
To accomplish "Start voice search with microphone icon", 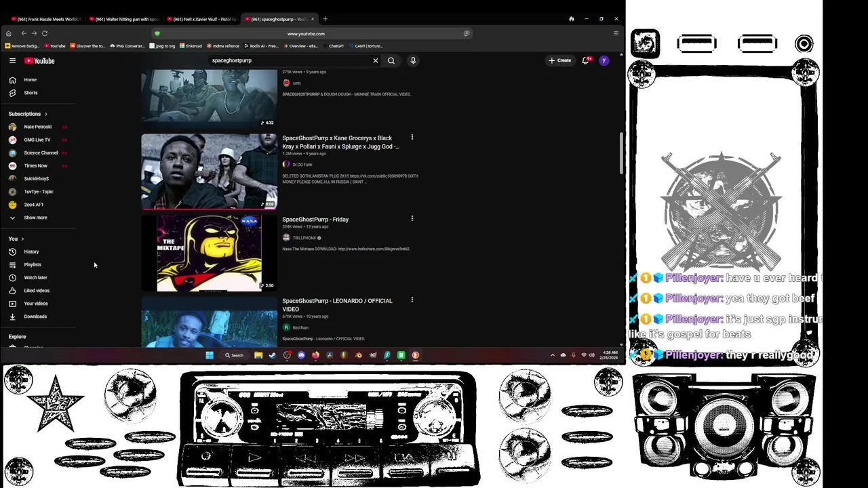I will [x=413, y=60].
